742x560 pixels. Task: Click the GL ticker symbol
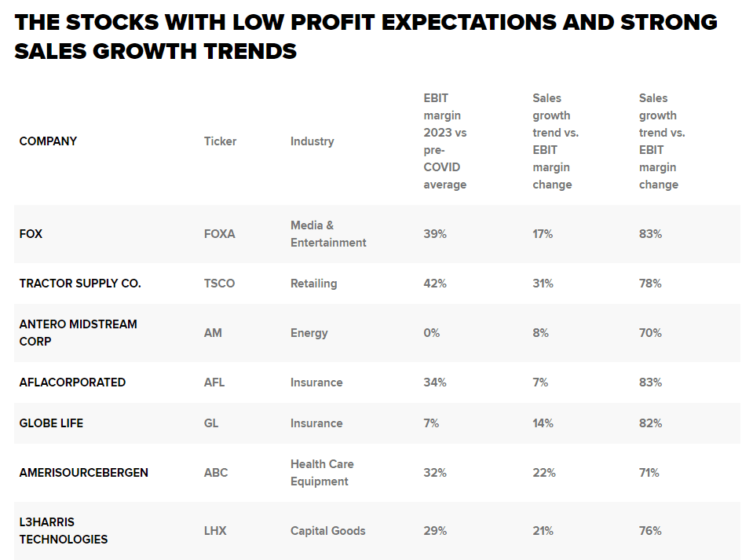(x=211, y=423)
